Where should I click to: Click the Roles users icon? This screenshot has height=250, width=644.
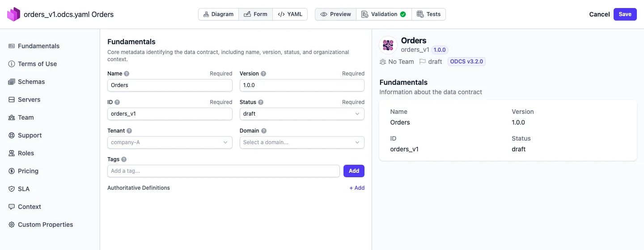tap(12, 153)
